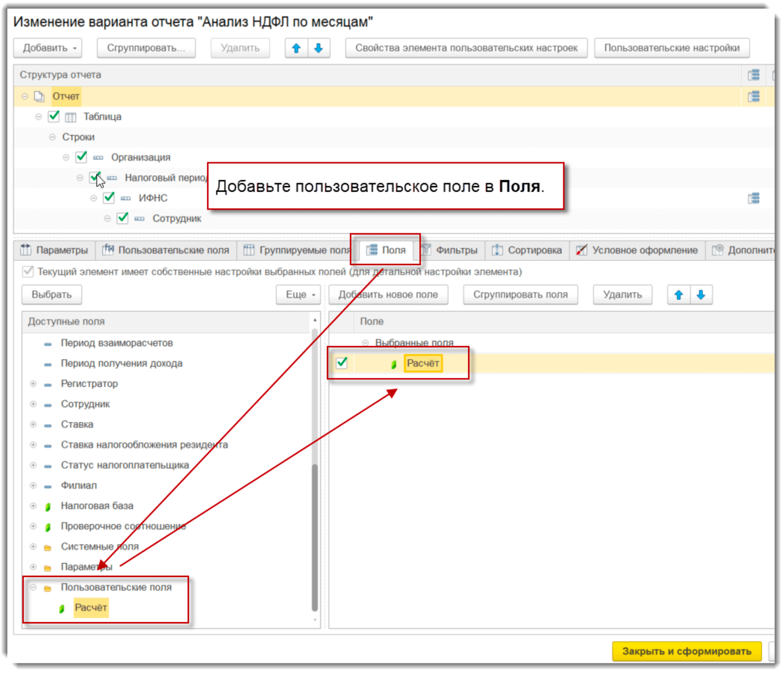Click move field up arrow in fields panel
This screenshot has width=784, height=673.
tap(679, 295)
